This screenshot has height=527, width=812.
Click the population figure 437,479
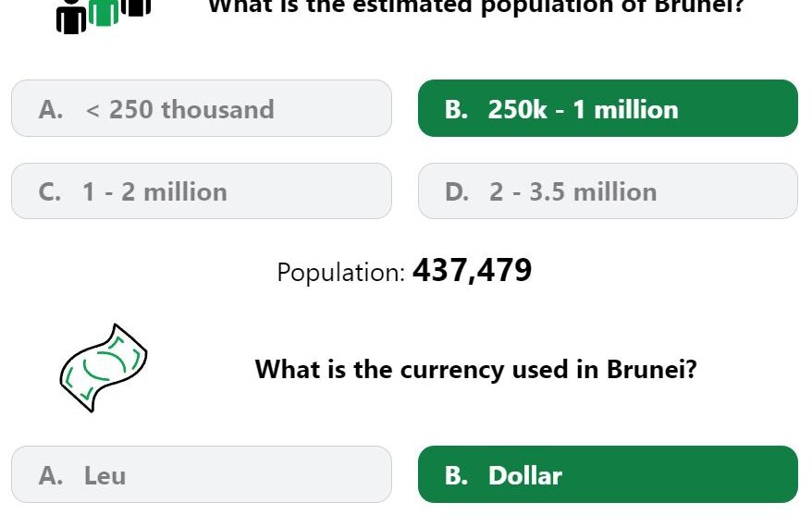coord(473,270)
